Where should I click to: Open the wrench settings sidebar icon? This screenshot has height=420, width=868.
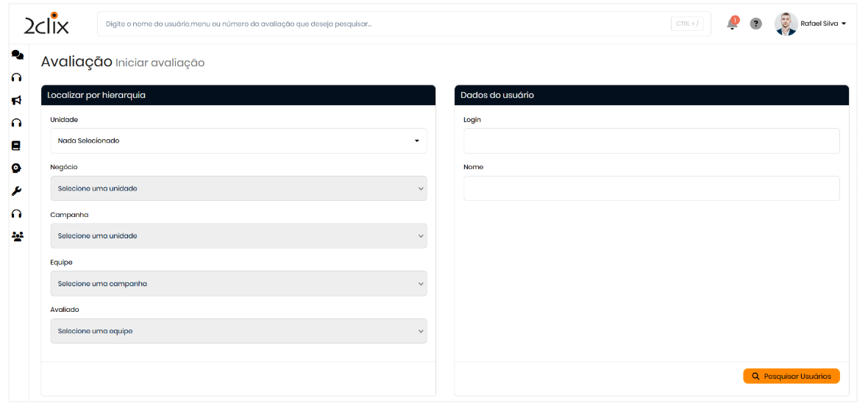[17, 191]
